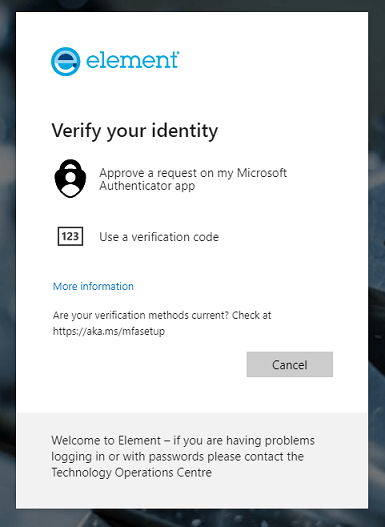Click the Welcome to Element footer message
The height and width of the screenshot is (527, 385).
click(x=183, y=456)
